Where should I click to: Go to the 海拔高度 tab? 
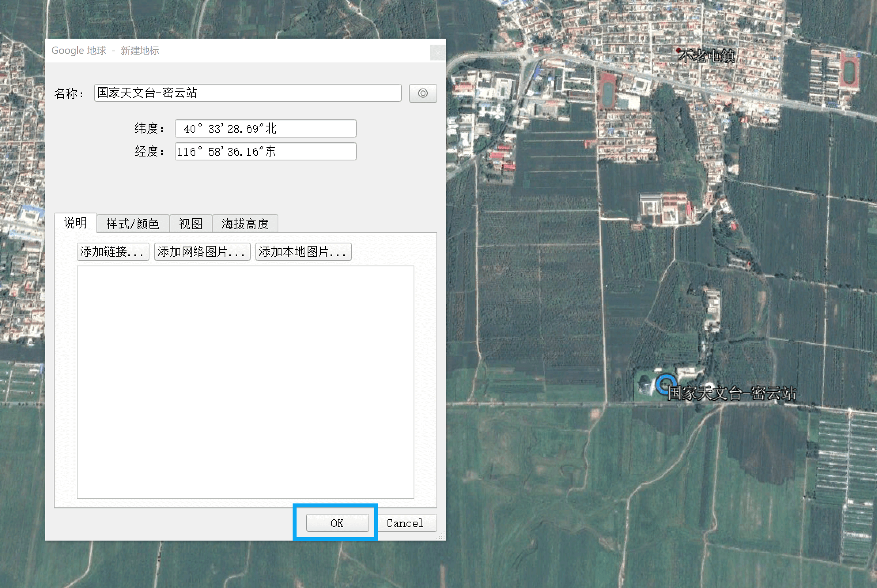point(245,224)
